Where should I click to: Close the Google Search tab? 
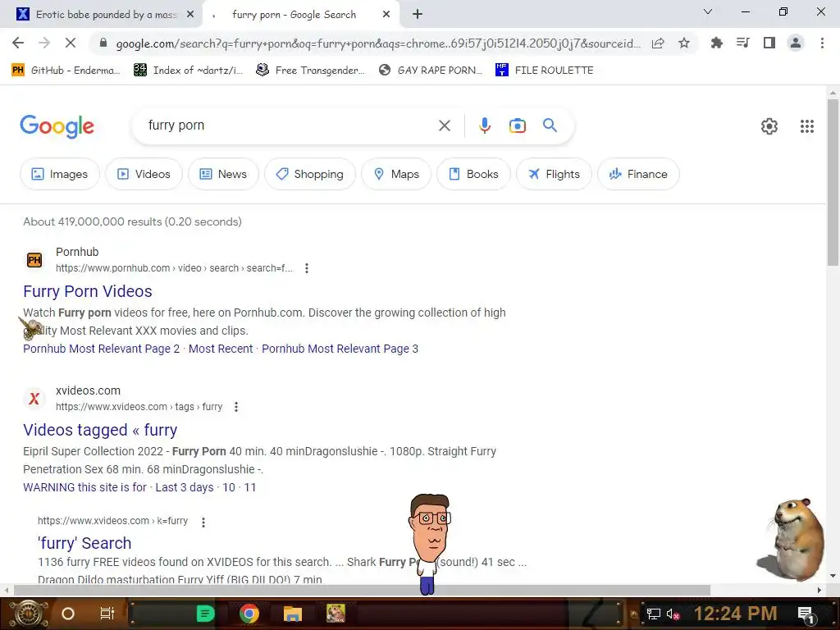pyautogui.click(x=386, y=15)
